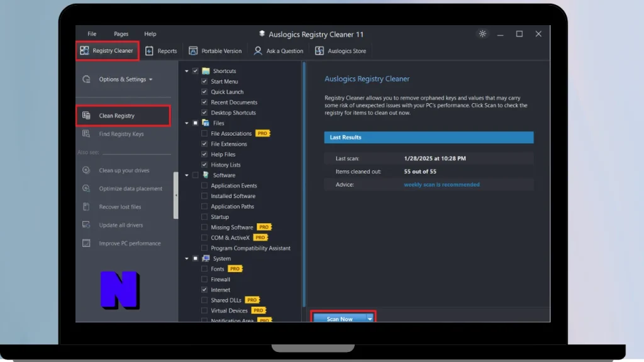Check the Firewall checkbox
This screenshot has height=362, width=644.
(x=204, y=279)
